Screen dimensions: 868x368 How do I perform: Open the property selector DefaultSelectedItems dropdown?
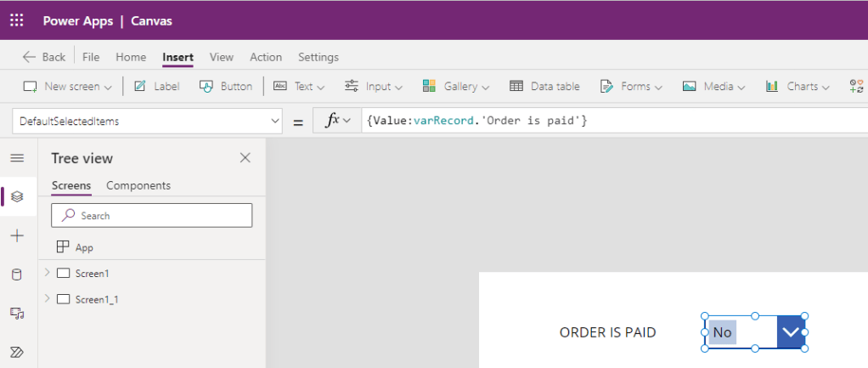147,122
